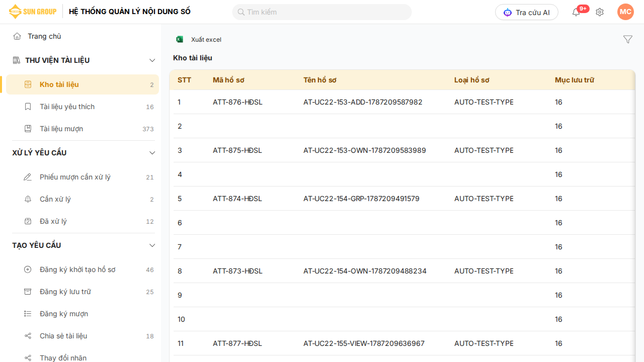
Task: Open the table filter funnel icon
Action: (628, 39)
